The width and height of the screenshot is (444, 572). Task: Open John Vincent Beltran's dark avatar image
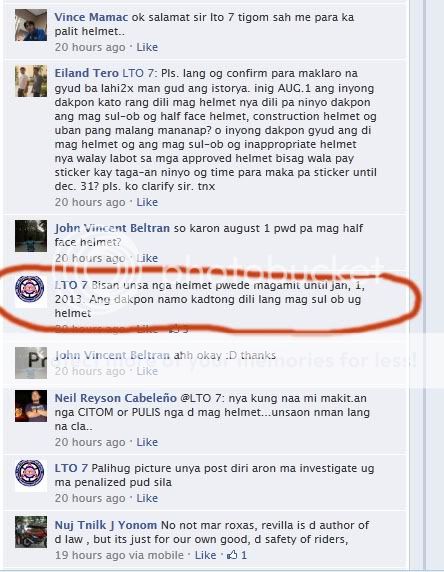point(31,236)
